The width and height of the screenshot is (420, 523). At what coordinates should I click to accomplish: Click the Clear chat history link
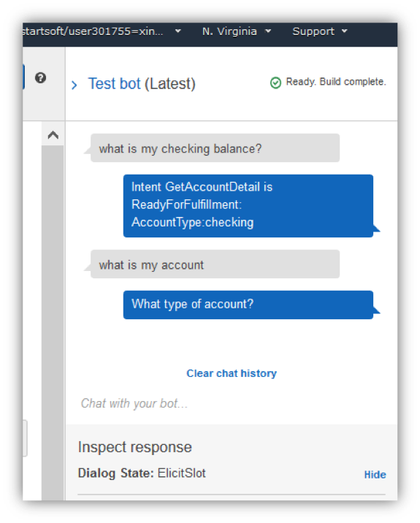pyautogui.click(x=232, y=373)
